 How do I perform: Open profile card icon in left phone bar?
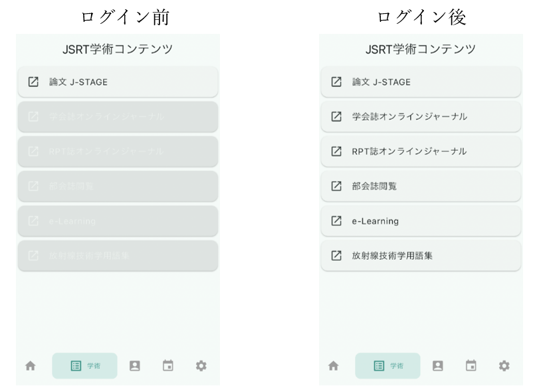(x=135, y=365)
